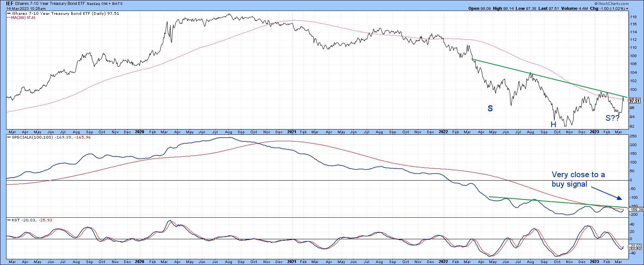Click the 2023 year label beneath the KST panel
Image resolution: width=644 pixels, height=265 pixels.
[594, 262]
